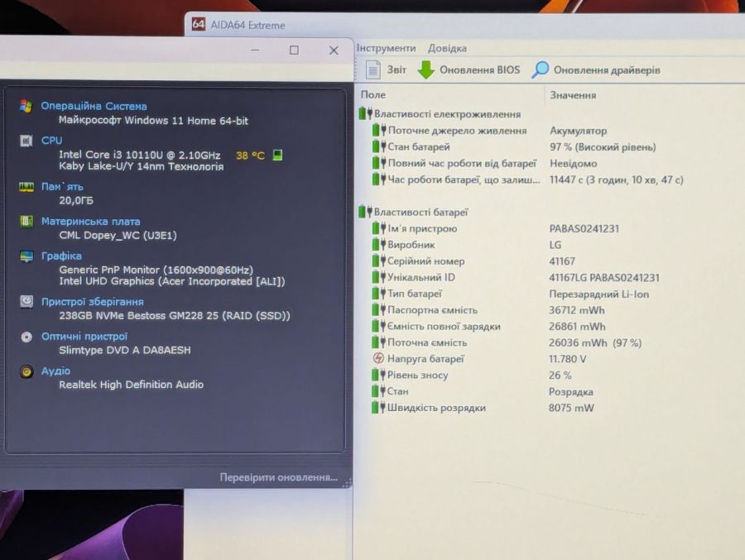Click the Значення column header
This screenshot has width=745, height=560.
pyautogui.click(x=573, y=95)
